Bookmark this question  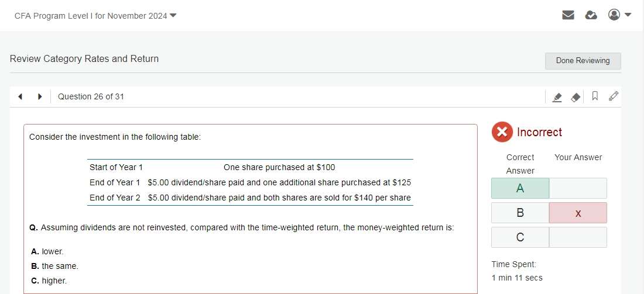click(x=595, y=96)
